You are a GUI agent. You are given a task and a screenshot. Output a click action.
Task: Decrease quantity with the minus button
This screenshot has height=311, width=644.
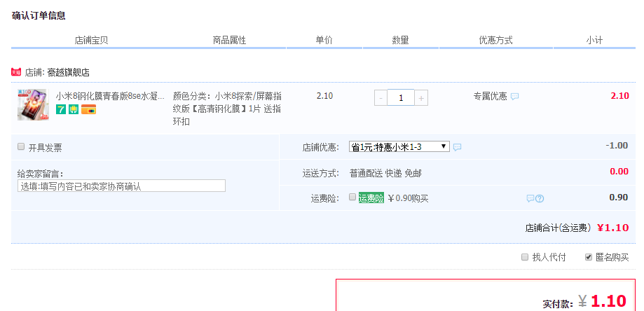381,98
